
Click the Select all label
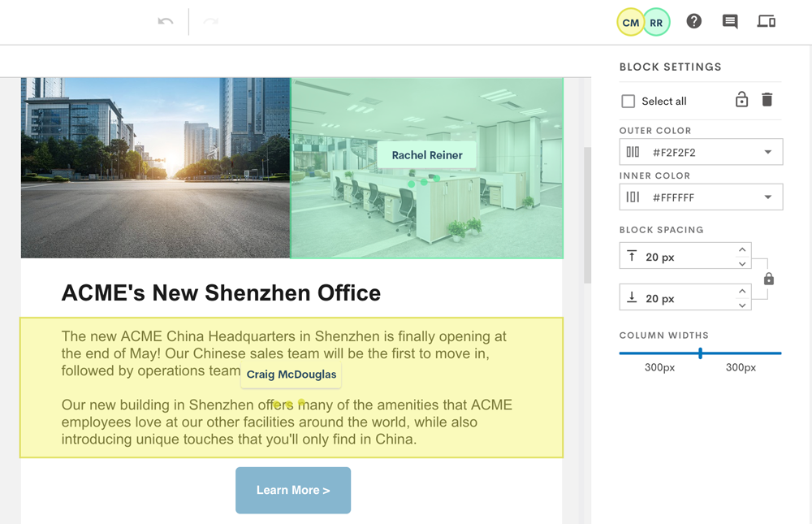pyautogui.click(x=664, y=101)
